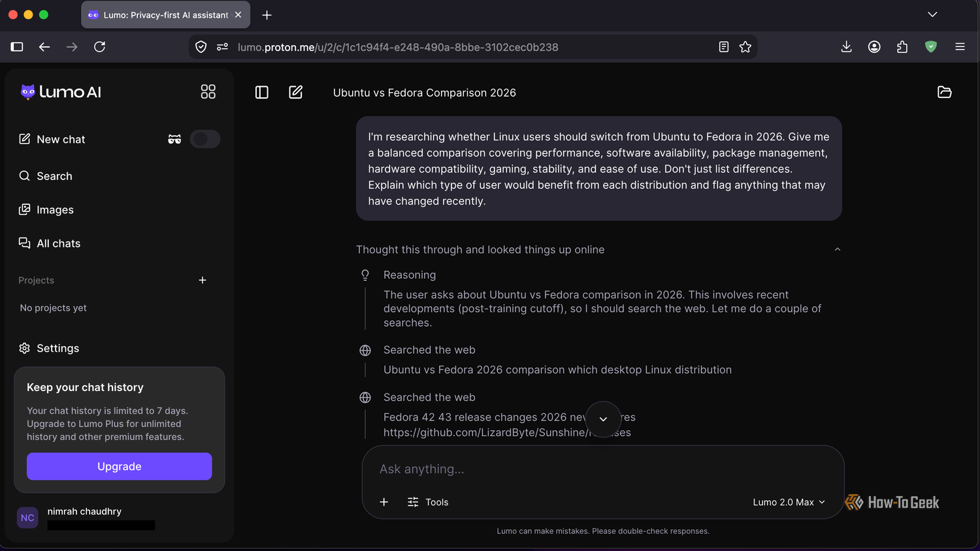Click the browser address bar URL
This screenshot has height=551, width=980.
(x=398, y=47)
